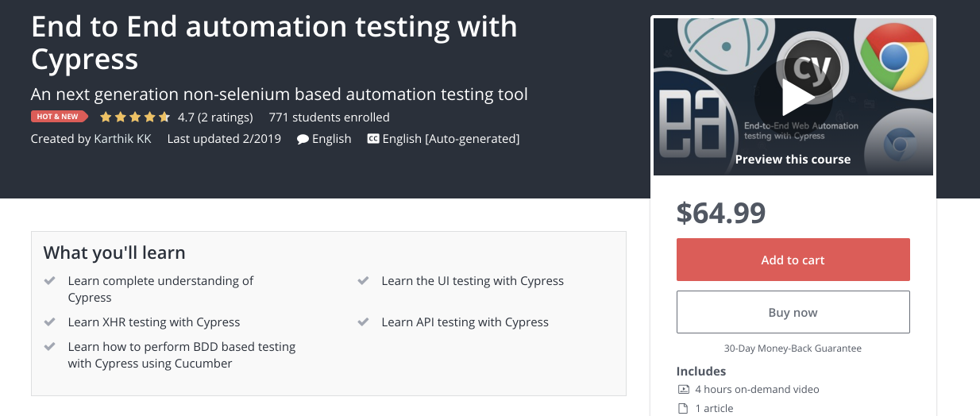Click the closed captions CC icon
This screenshot has width=980, height=416.
tap(372, 139)
